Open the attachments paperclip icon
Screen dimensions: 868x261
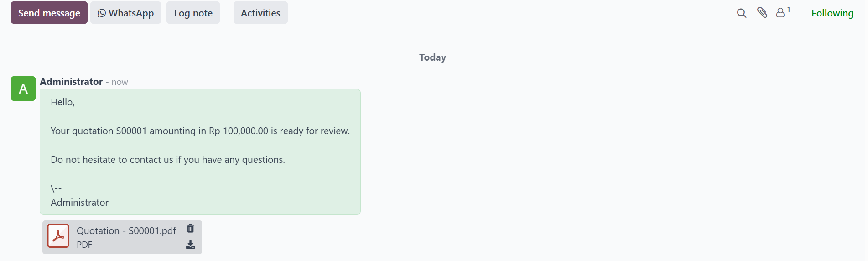762,12
